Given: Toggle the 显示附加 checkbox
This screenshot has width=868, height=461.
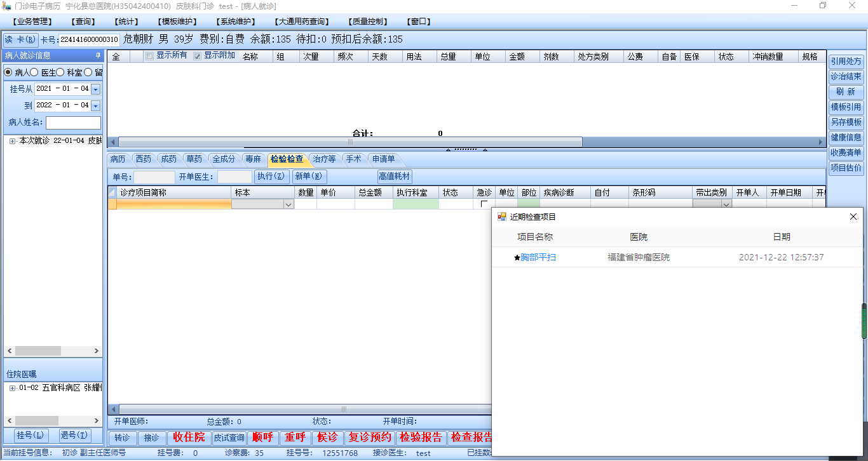Looking at the screenshot, I should (x=198, y=56).
